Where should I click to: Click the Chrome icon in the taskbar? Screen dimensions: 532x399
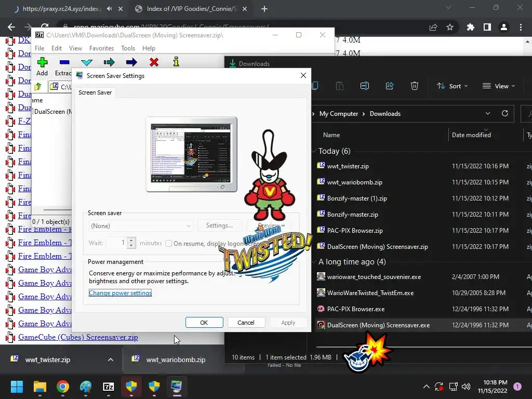pyautogui.click(x=63, y=387)
